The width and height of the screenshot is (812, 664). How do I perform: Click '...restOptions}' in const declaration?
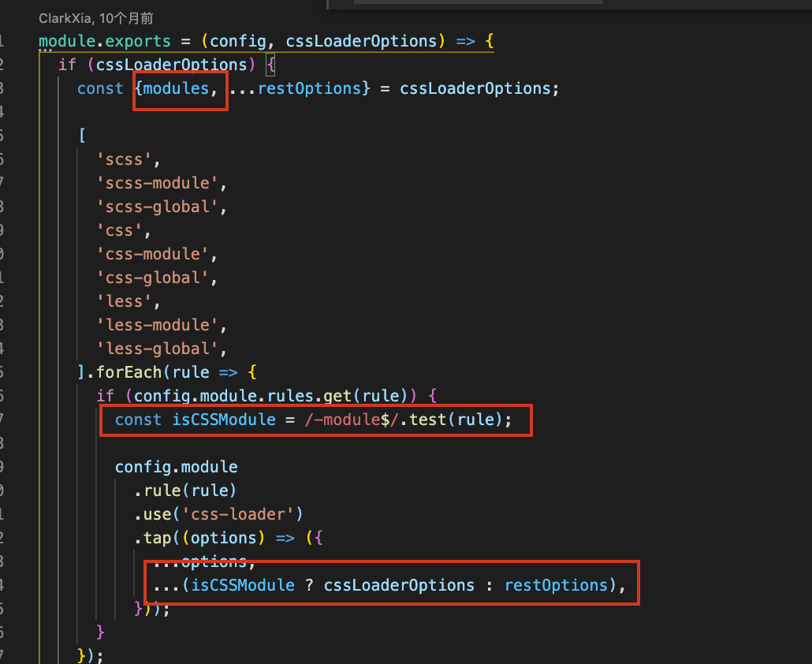click(x=300, y=88)
